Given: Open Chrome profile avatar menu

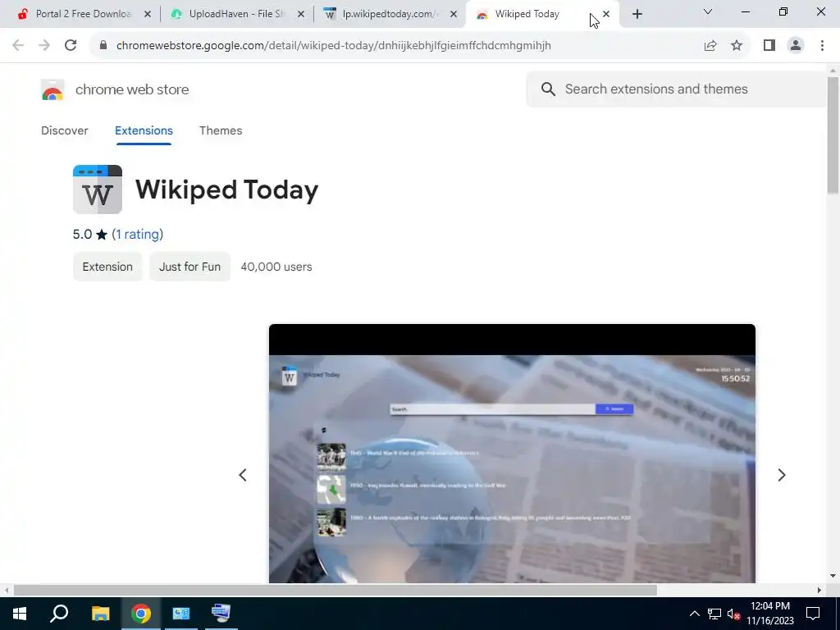Looking at the screenshot, I should point(796,46).
